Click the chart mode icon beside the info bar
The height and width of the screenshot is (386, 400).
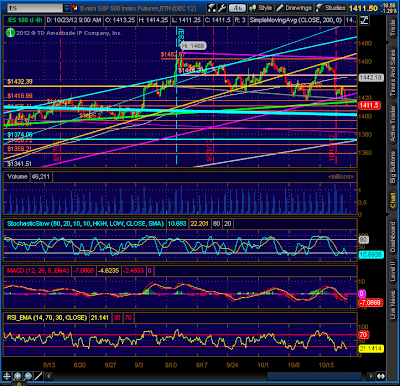[x=364, y=20]
